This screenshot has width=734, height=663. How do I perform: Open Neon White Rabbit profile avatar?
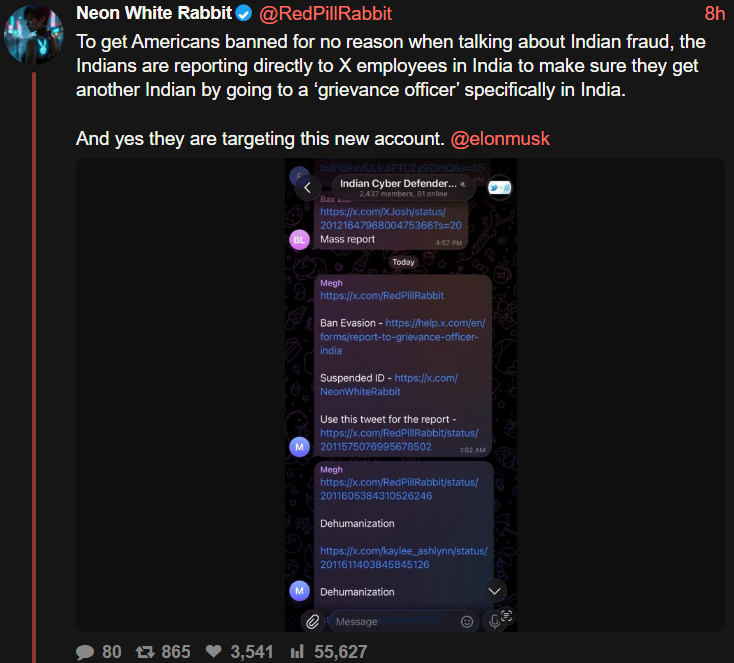pos(34,37)
